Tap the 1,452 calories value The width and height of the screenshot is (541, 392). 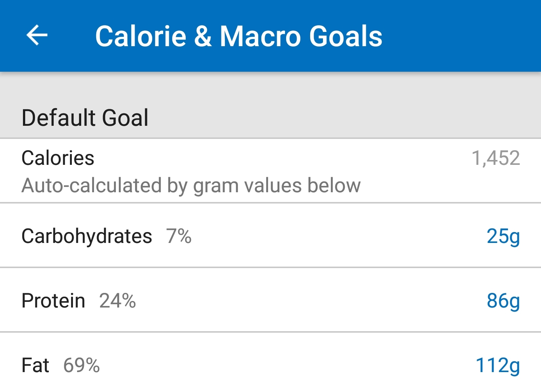pos(496,158)
